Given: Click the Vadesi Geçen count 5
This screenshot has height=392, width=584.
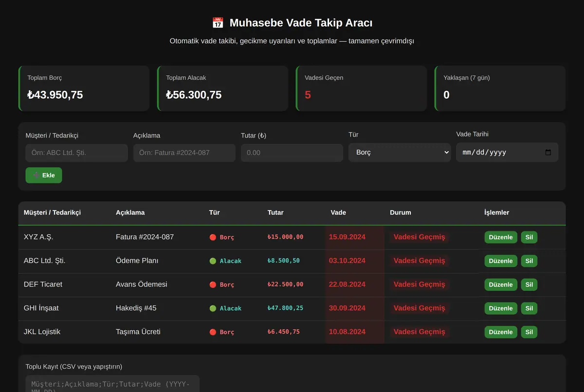Looking at the screenshot, I should click(x=308, y=95).
